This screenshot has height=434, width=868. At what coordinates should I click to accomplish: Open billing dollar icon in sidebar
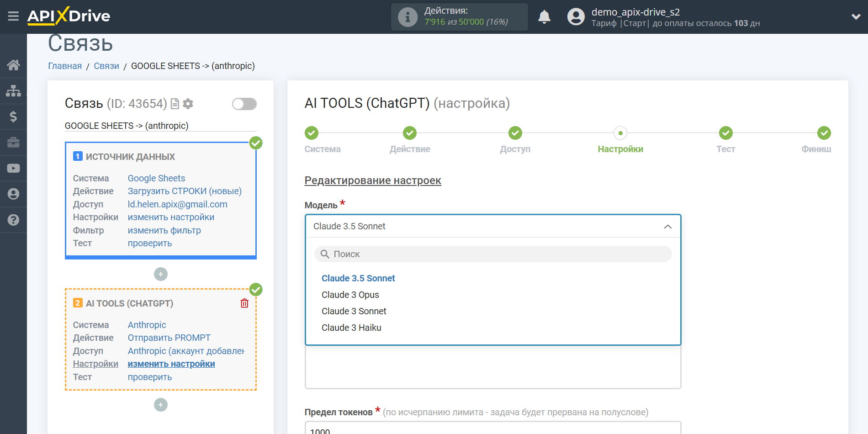[x=13, y=116]
